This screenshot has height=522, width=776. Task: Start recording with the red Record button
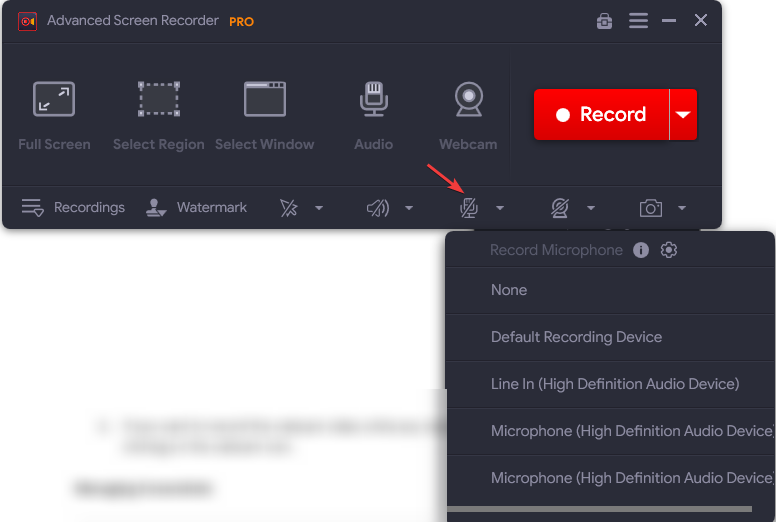tap(601, 115)
